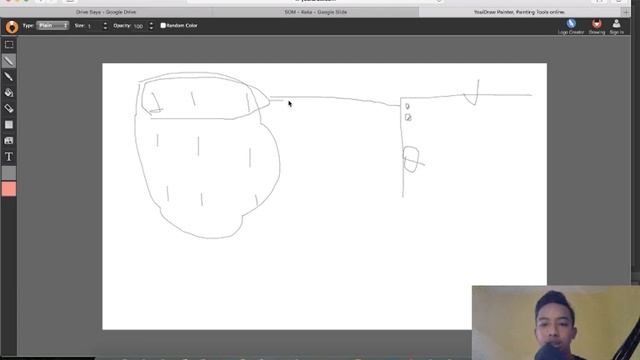
Task: Toggle the Random Color checkbox
Action: click(x=163, y=25)
